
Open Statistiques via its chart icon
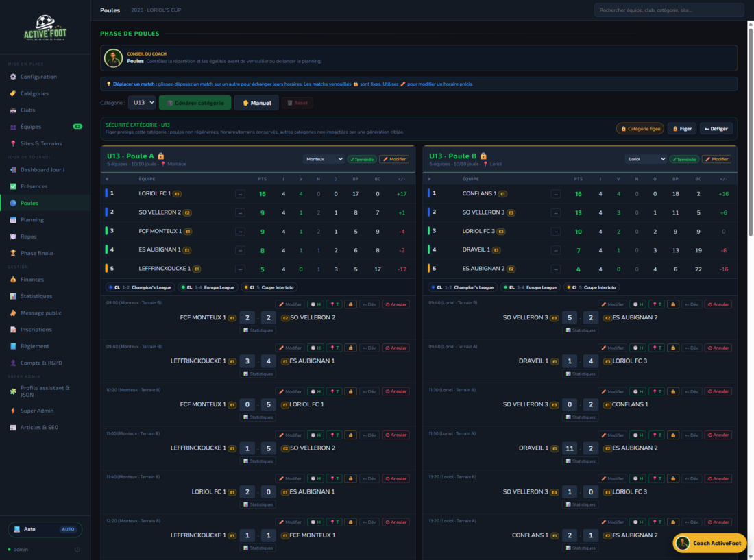(x=13, y=296)
